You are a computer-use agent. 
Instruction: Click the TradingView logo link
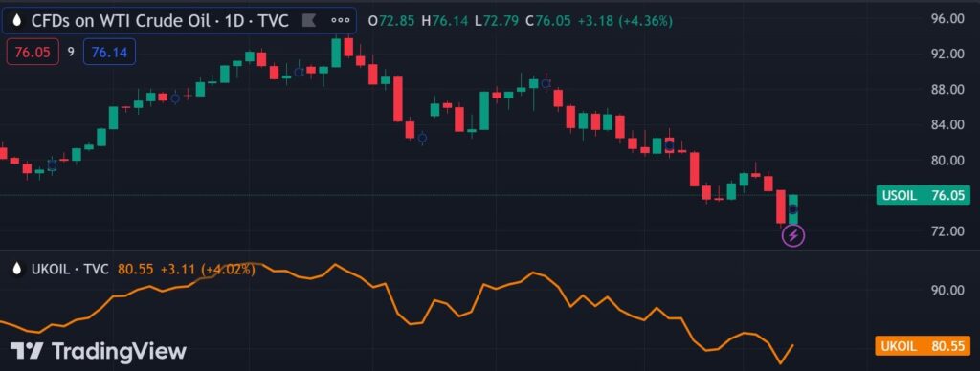[x=99, y=351]
